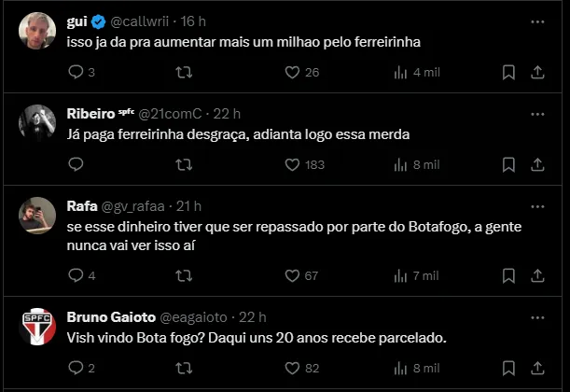This screenshot has width=570, height=392.
Task: Bookmark gui's tweet
Action: pyautogui.click(x=508, y=72)
